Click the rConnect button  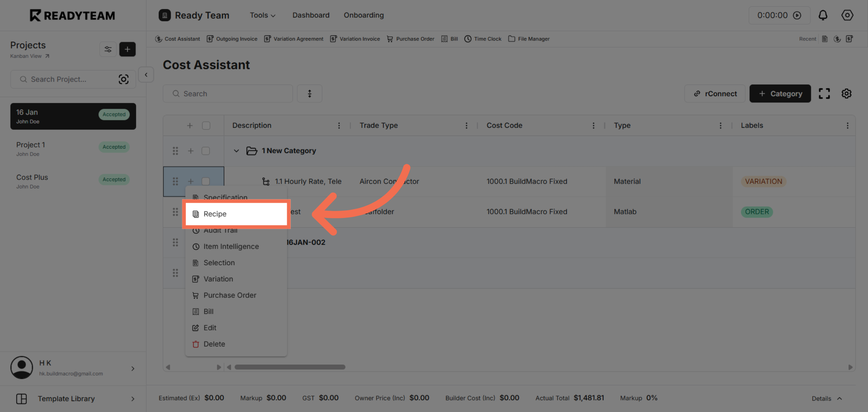tap(714, 93)
